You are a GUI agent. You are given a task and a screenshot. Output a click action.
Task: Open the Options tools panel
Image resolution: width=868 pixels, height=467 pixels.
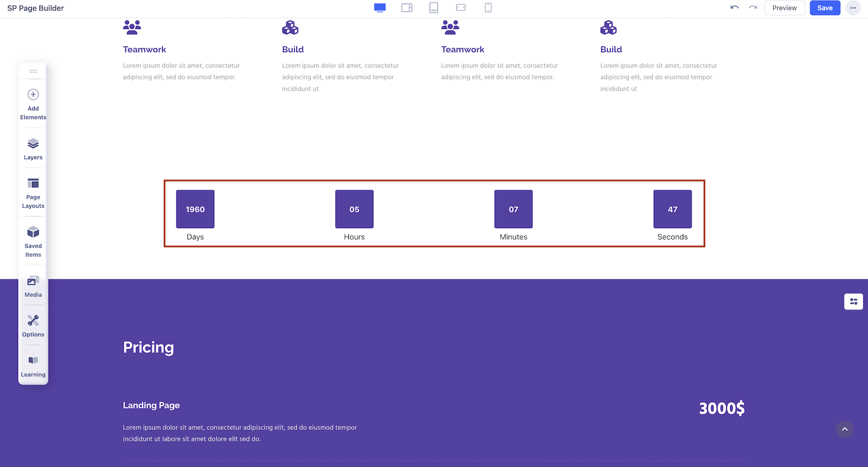tap(33, 326)
